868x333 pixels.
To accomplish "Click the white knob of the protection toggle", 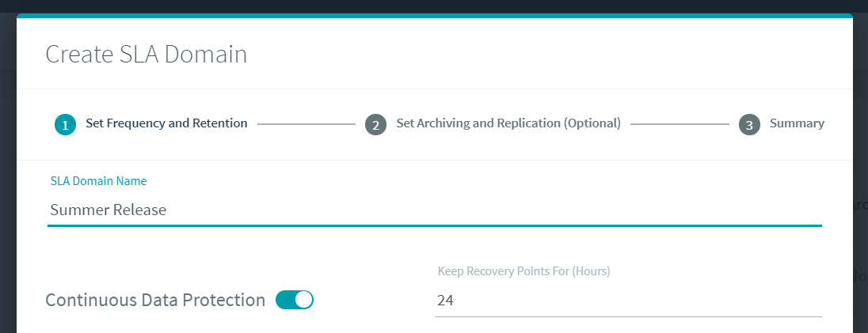I will 304,300.
